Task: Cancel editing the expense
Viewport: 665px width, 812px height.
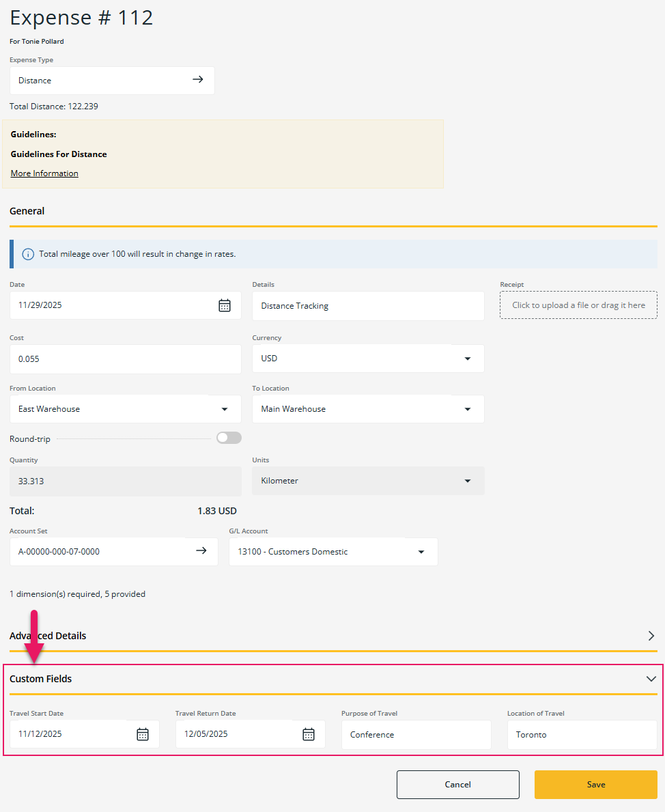Action: point(457,784)
